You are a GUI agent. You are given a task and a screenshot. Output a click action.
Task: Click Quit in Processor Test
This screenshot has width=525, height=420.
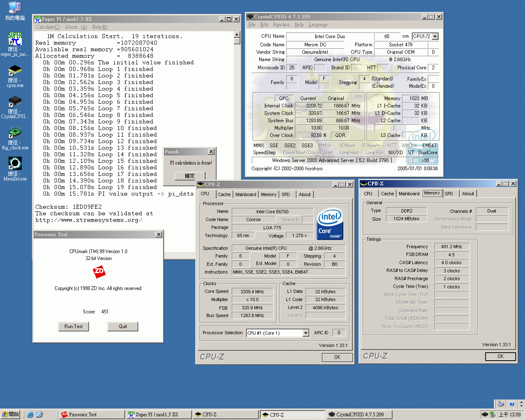(x=123, y=326)
